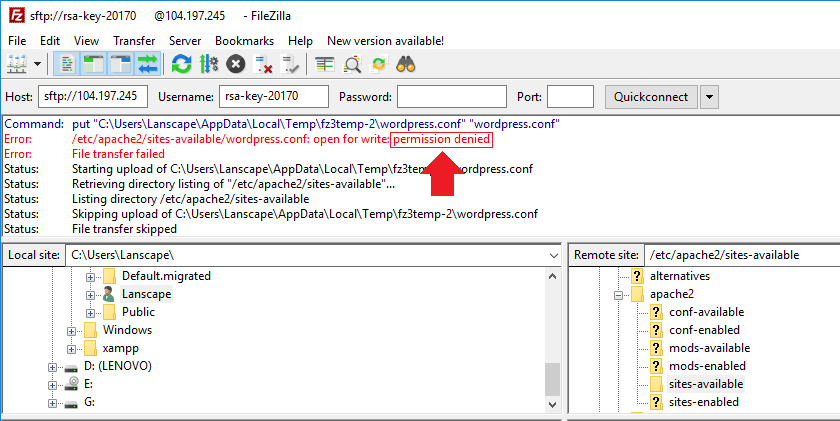Viewport: 840px width, 421px height.
Task: Open the Transfer menu
Action: (134, 41)
